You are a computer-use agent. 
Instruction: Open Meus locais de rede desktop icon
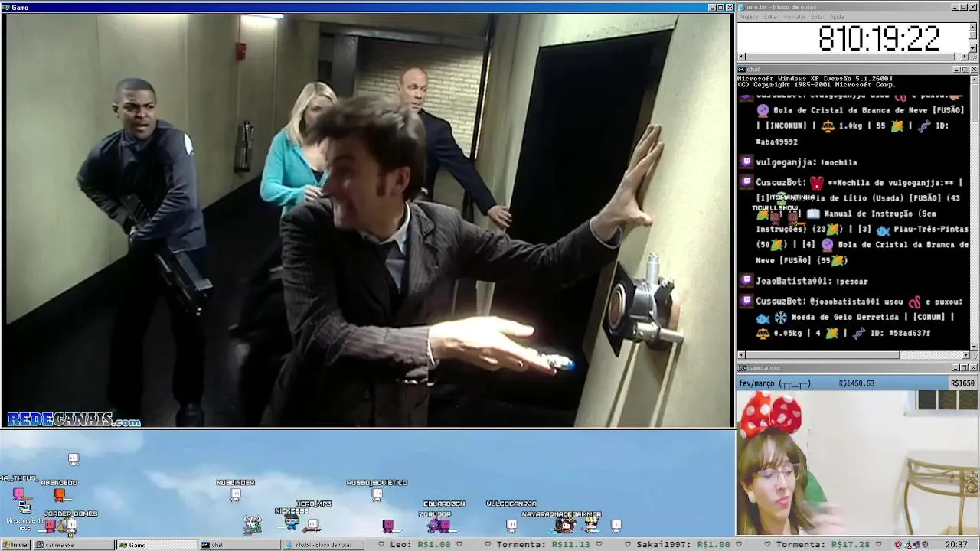click(x=24, y=514)
